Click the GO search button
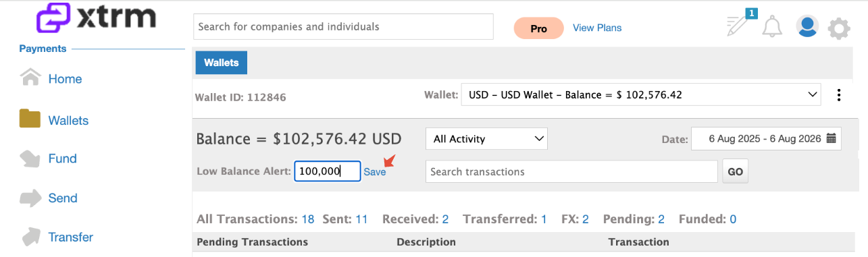868x257 pixels. tap(736, 171)
